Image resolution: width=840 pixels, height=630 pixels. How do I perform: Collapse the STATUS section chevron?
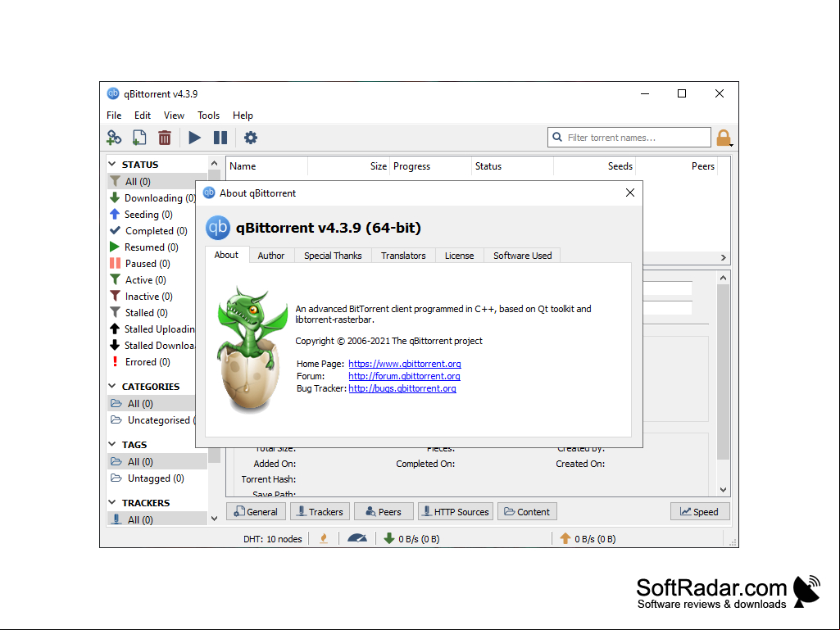pos(112,164)
